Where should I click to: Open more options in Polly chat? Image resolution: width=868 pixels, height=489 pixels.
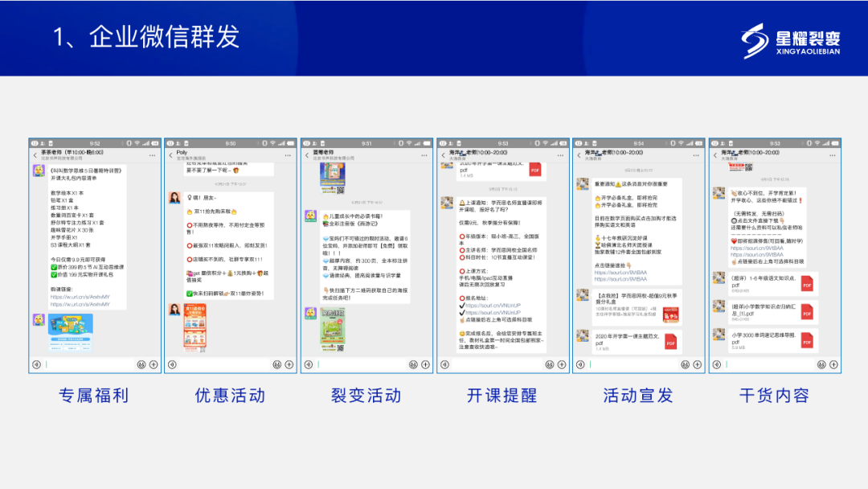click(289, 154)
